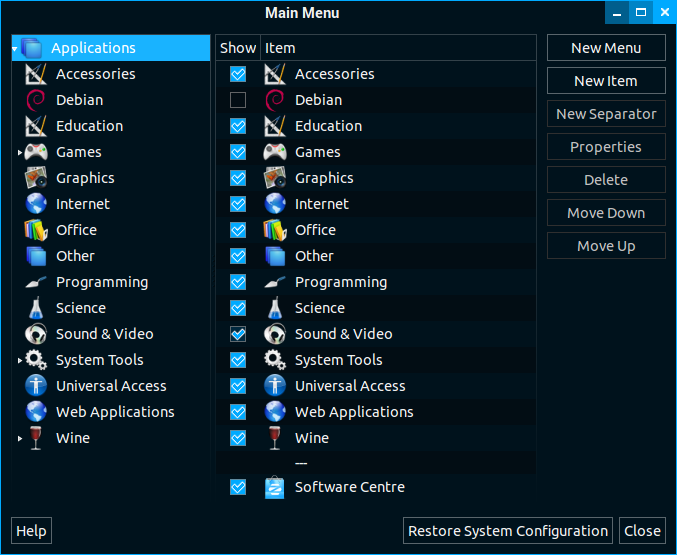This screenshot has height=555, width=677.
Task: Click the Universal Access icon in left tree
Action: 36,386
